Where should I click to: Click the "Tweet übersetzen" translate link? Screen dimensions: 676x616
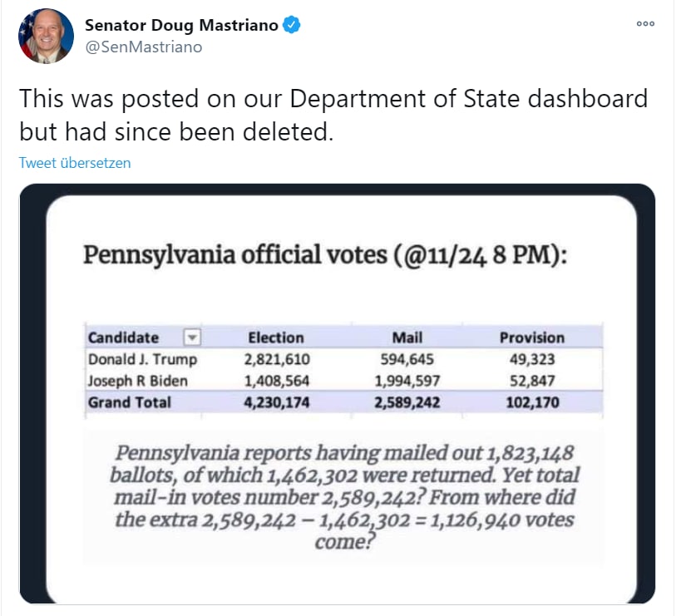coord(75,163)
